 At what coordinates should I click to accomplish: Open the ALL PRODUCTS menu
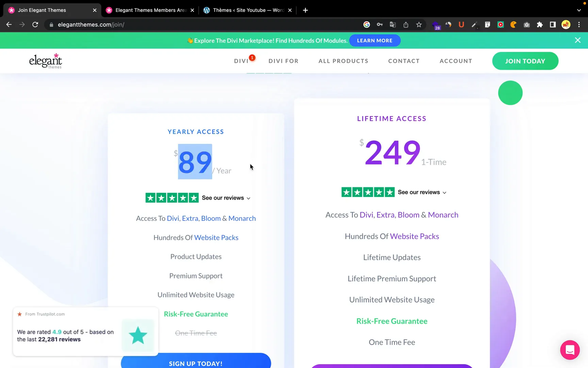(x=343, y=61)
